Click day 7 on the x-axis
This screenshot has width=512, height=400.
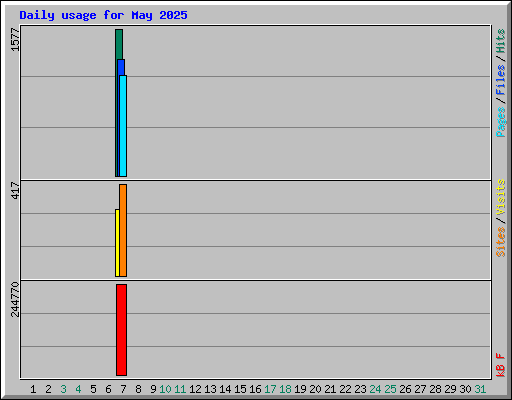pos(123,389)
